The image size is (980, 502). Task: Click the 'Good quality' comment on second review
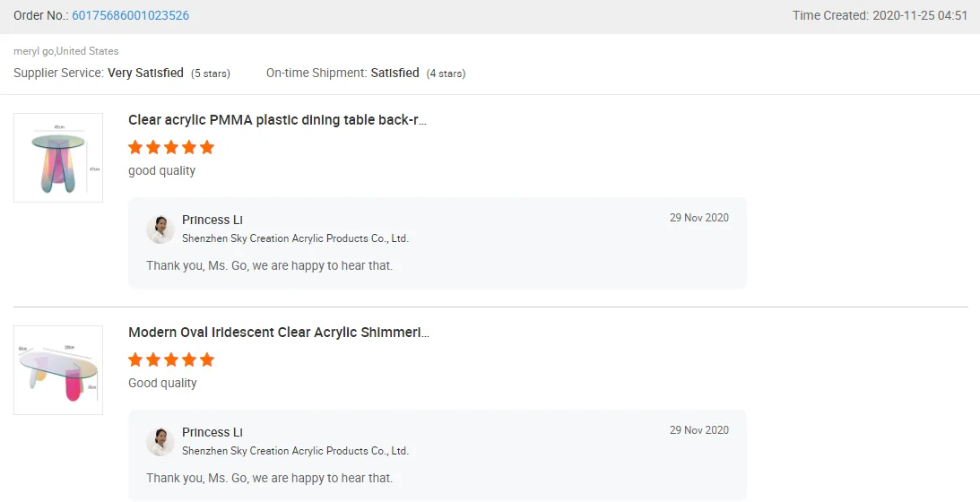tap(162, 383)
